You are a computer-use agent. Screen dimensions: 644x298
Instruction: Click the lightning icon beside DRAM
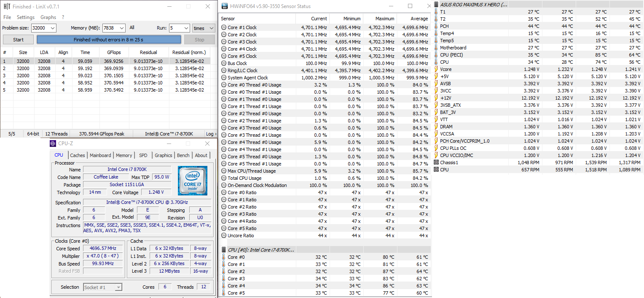436,127
